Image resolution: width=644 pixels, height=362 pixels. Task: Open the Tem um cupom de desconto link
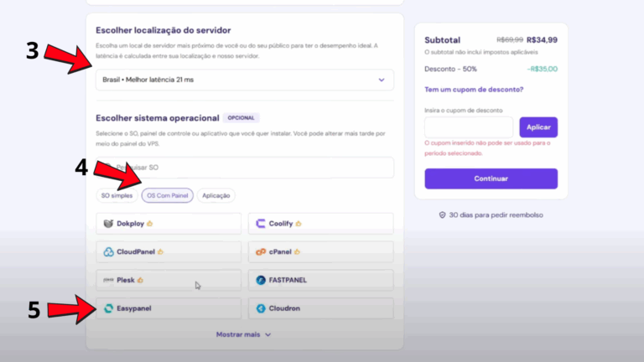tap(474, 90)
